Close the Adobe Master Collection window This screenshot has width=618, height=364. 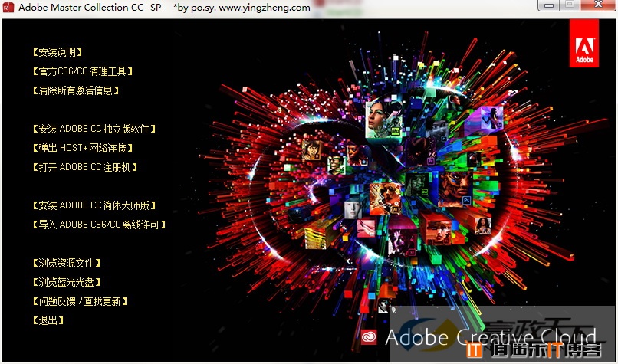(x=598, y=5)
